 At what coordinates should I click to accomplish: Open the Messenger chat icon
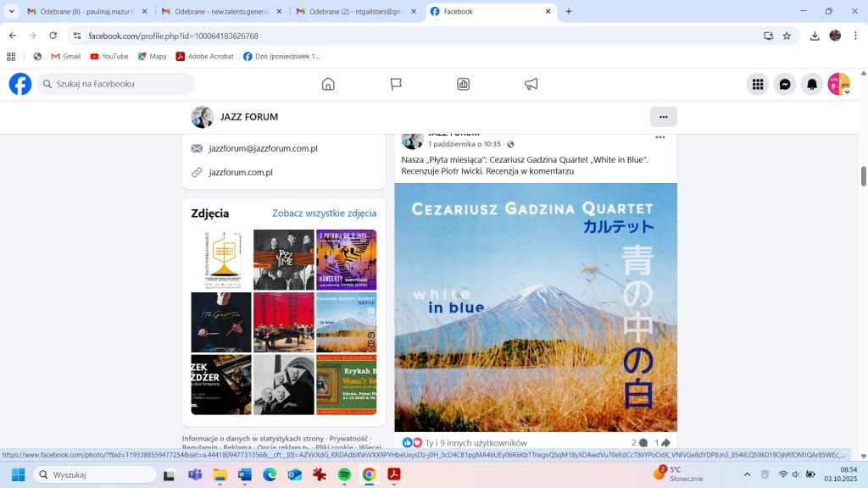pyautogui.click(x=785, y=84)
